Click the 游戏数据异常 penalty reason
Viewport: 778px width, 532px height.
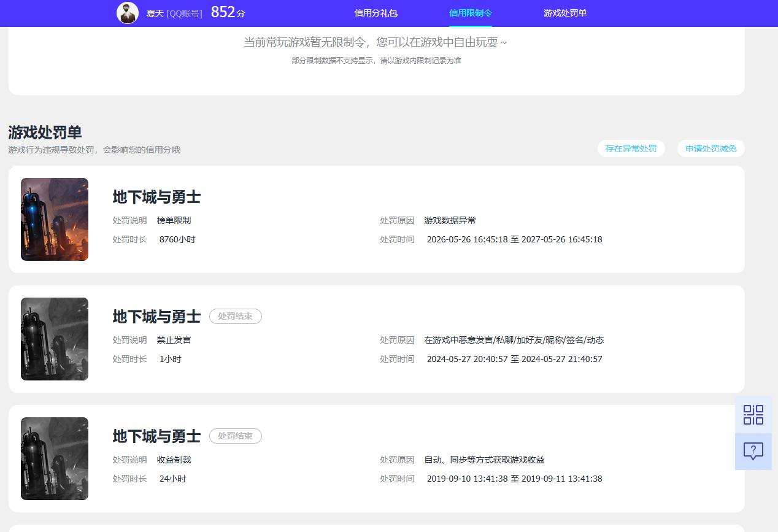[x=450, y=220]
